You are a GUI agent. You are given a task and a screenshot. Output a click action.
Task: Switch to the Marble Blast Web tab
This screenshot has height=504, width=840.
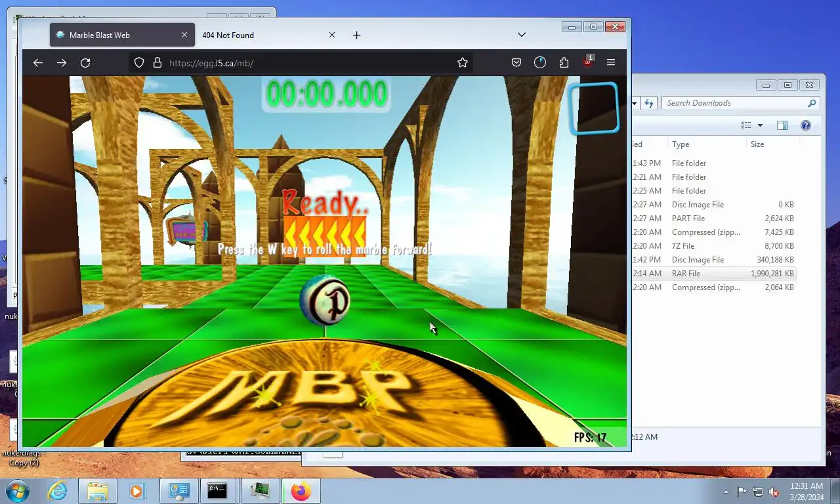click(122, 35)
